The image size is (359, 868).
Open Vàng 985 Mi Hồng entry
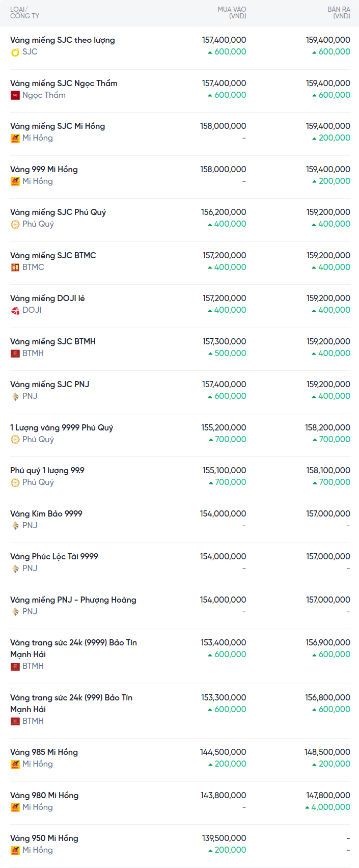(x=44, y=752)
